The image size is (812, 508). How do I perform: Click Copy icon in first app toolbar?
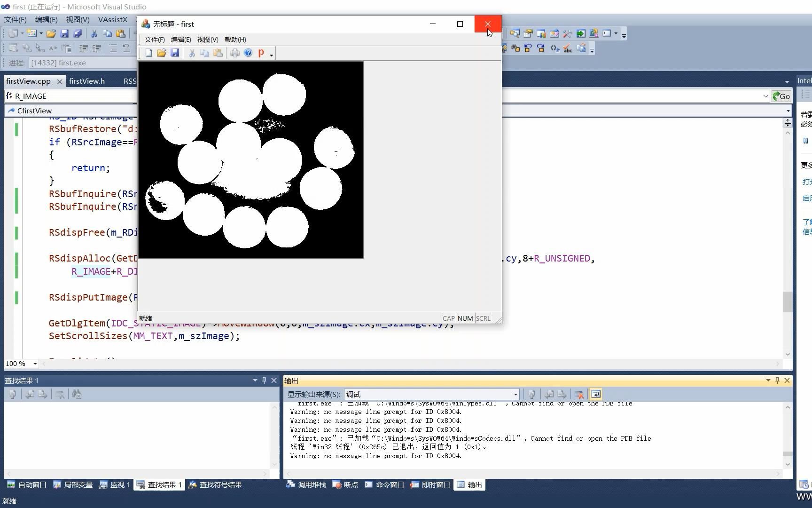click(x=204, y=53)
